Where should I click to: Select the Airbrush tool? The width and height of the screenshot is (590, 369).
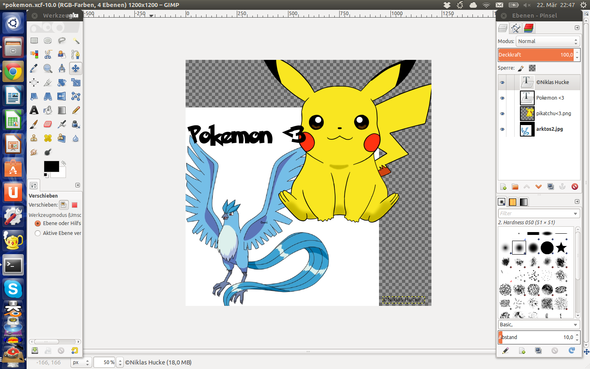(x=62, y=124)
